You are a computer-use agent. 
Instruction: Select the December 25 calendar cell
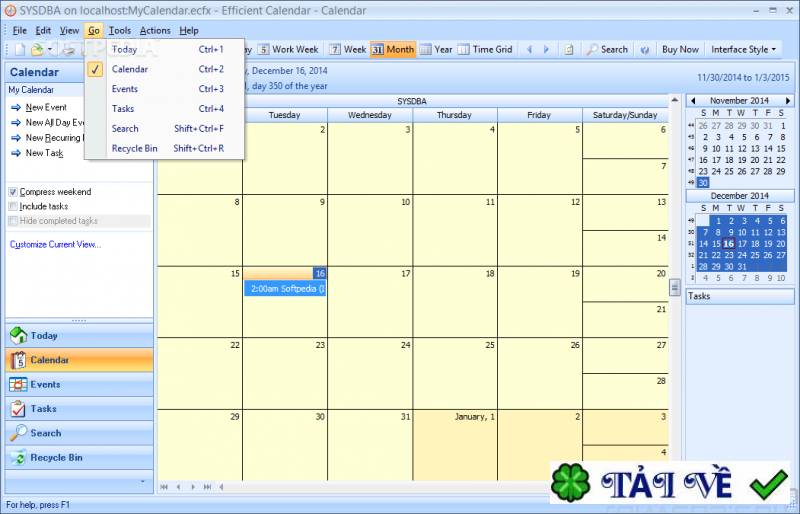[455, 373]
